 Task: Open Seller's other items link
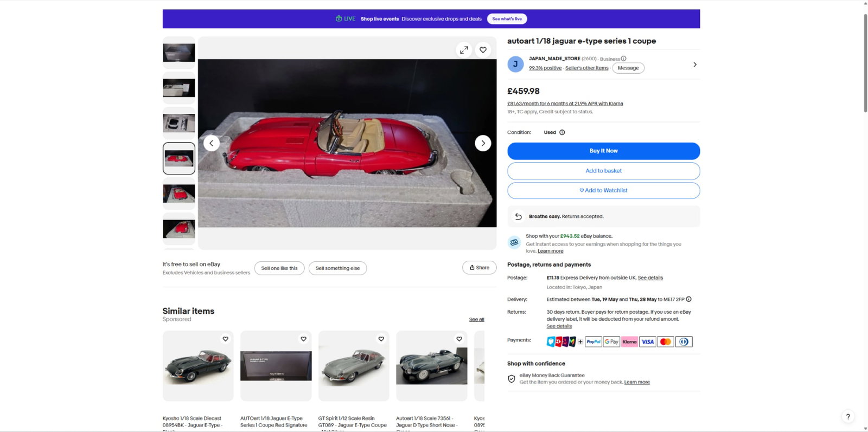tap(586, 68)
